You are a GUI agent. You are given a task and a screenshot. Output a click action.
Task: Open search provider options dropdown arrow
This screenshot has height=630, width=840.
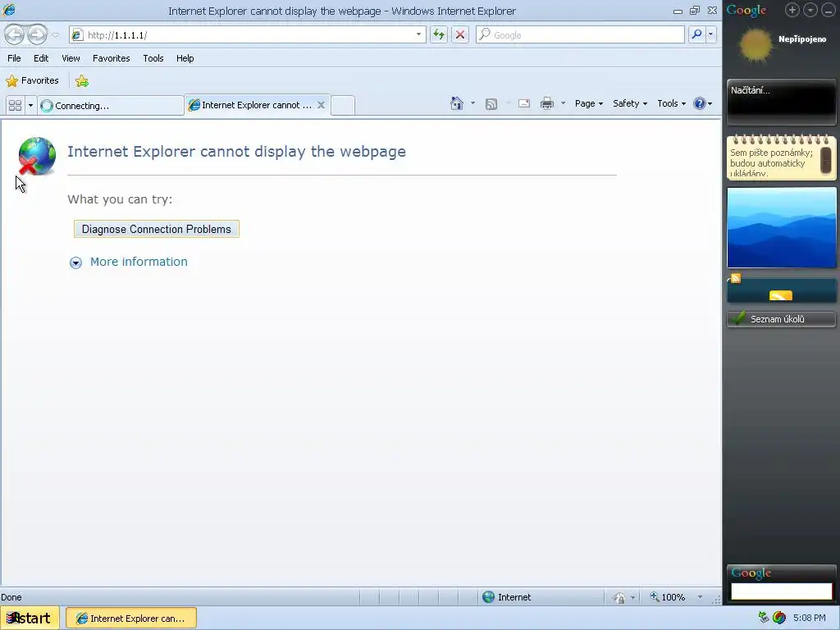pos(711,34)
